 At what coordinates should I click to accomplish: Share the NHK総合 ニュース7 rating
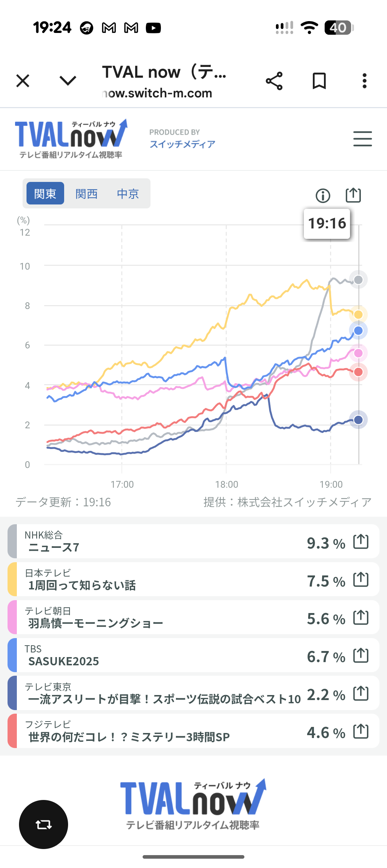tap(360, 541)
